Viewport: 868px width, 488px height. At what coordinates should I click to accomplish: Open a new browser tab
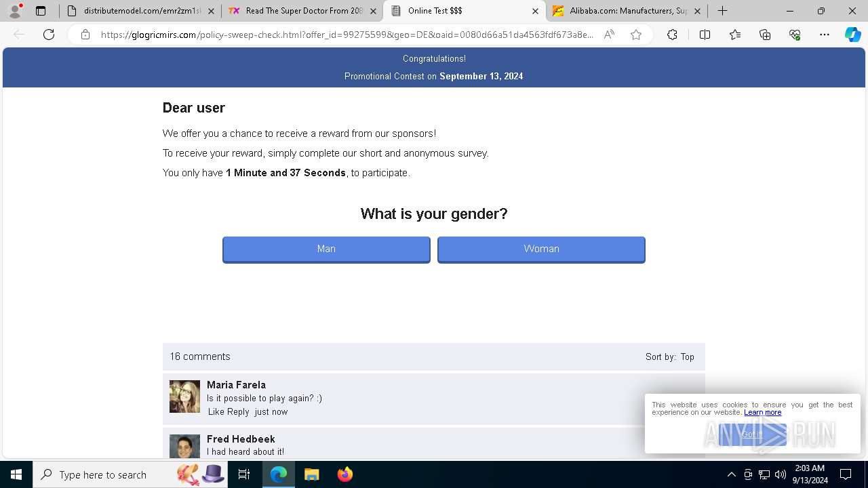pos(723,11)
